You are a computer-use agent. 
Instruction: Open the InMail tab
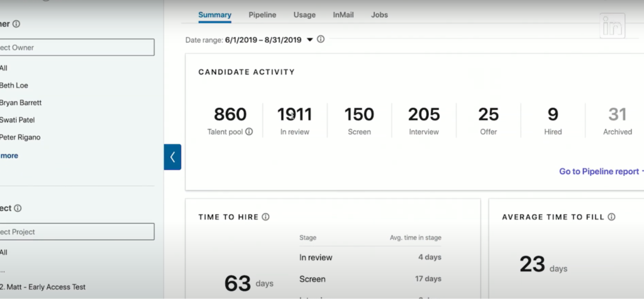(343, 14)
